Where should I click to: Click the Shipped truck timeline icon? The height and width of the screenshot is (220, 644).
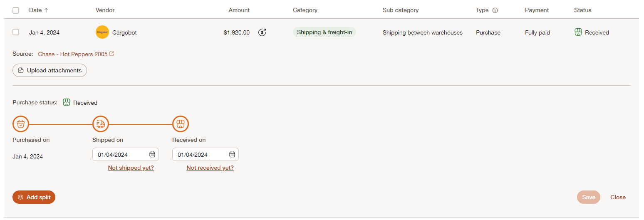coord(100,124)
